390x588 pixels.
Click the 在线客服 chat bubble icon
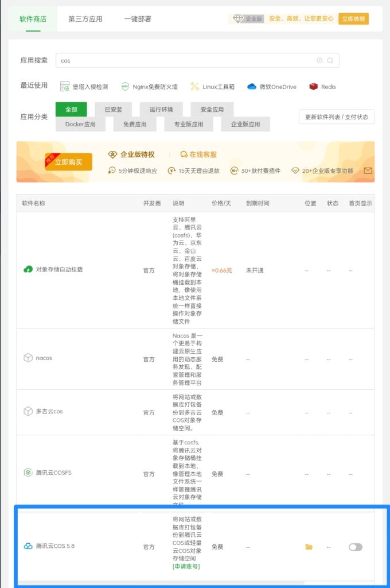184,154
